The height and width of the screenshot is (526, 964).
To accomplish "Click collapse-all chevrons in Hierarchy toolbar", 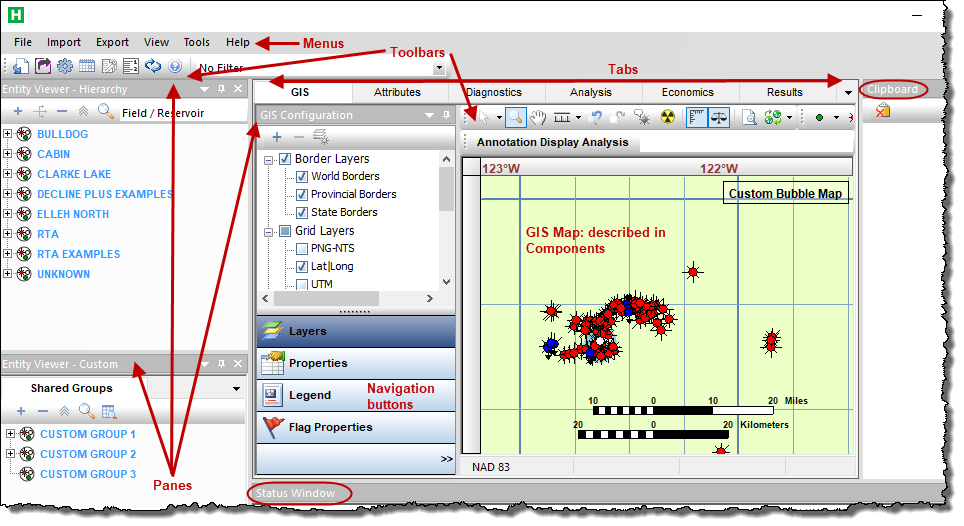I will 83,111.
